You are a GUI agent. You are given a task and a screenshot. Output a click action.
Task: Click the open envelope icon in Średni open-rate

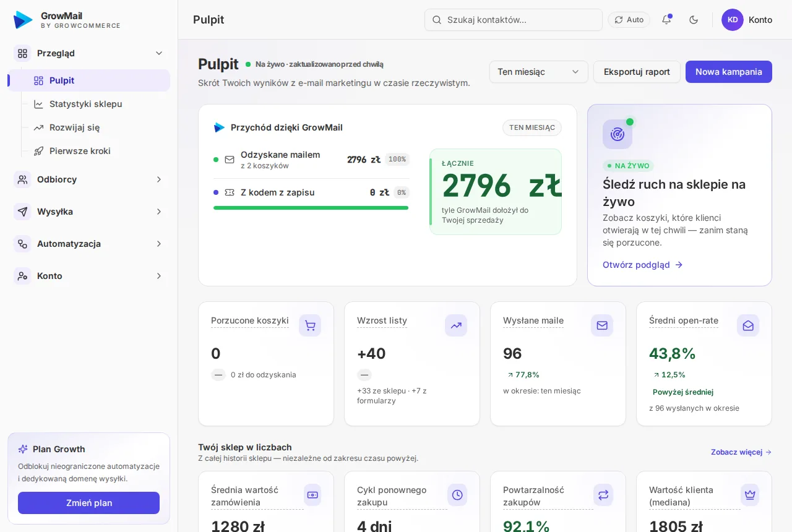pyautogui.click(x=748, y=325)
